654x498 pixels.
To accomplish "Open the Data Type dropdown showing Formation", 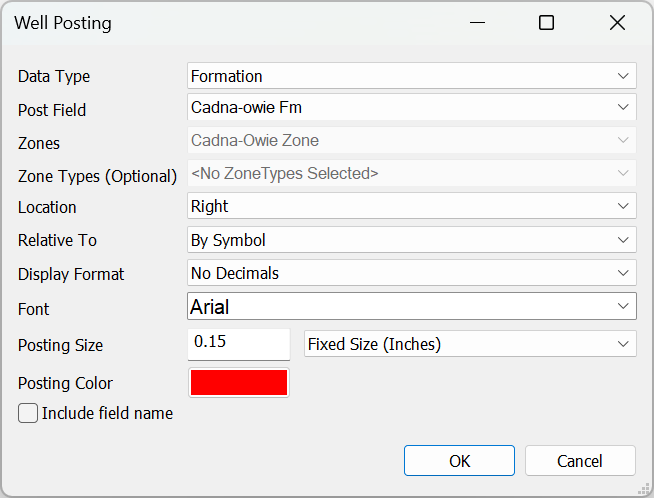I will click(x=411, y=76).
